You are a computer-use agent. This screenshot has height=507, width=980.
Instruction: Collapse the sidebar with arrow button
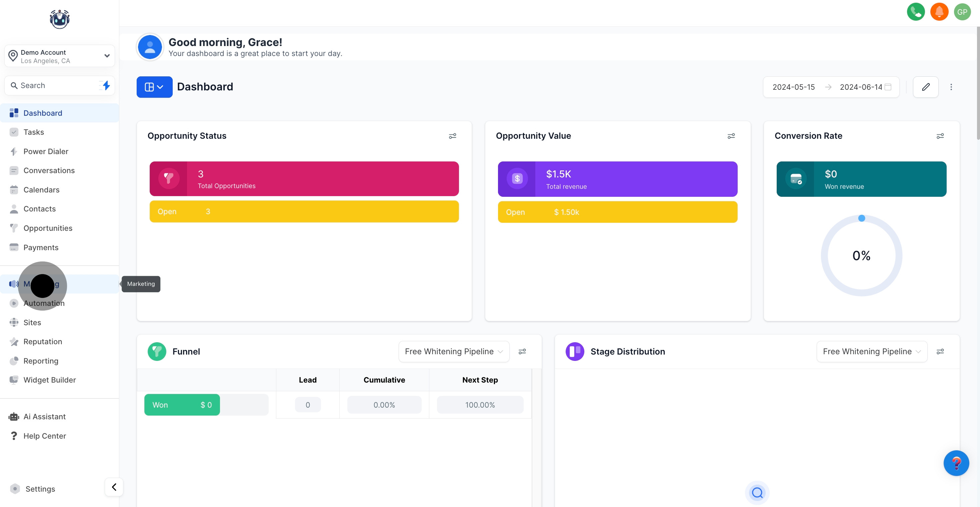(x=114, y=487)
